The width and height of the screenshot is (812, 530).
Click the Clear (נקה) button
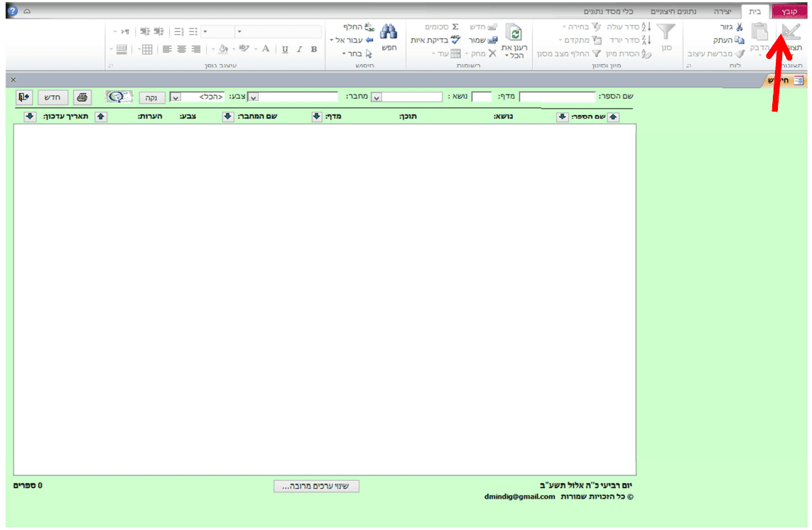point(151,97)
